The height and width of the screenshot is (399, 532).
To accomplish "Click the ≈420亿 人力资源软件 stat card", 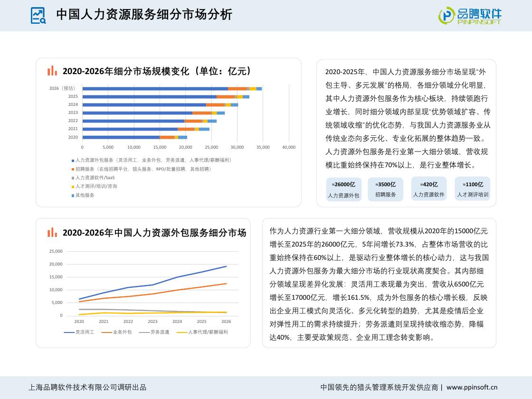I will point(429,189).
